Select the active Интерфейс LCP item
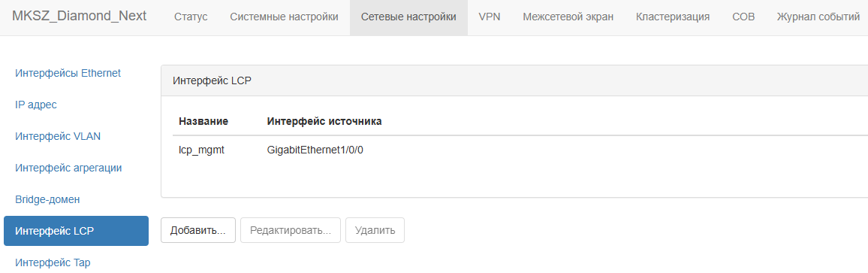The height and width of the screenshot is (273, 868). [76, 231]
